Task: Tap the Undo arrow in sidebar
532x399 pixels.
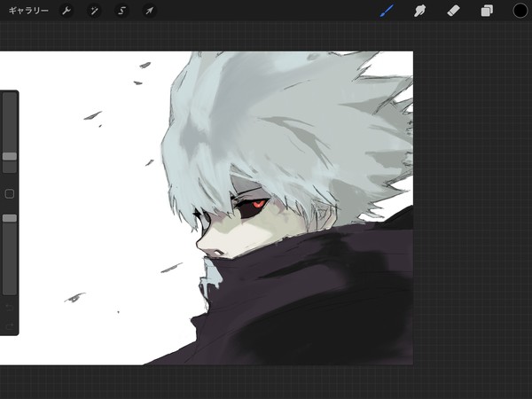Action: click(10, 308)
